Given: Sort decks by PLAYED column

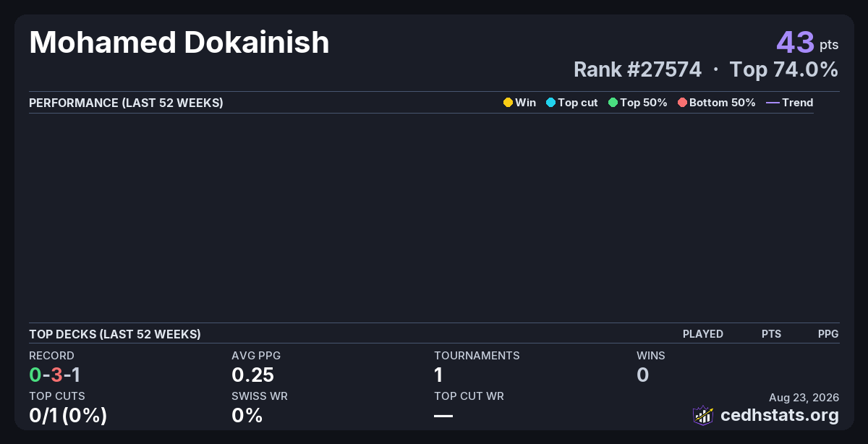Looking at the screenshot, I should point(703,334).
